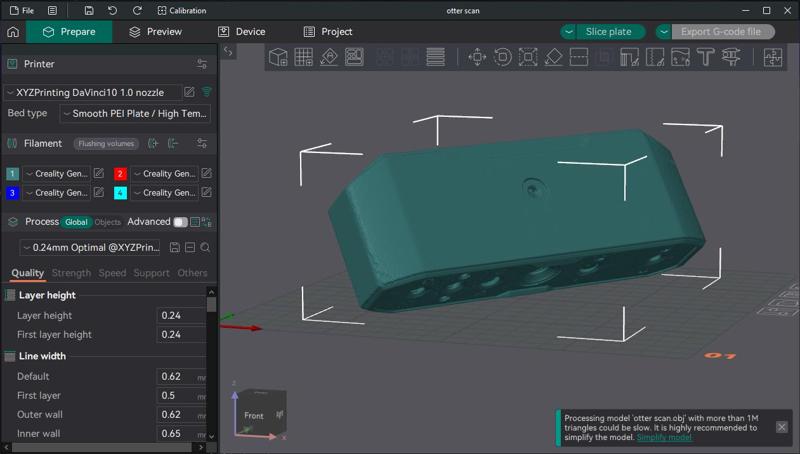This screenshot has width=800, height=454.
Task: Open the Bed type dropdown
Action: (x=135, y=114)
